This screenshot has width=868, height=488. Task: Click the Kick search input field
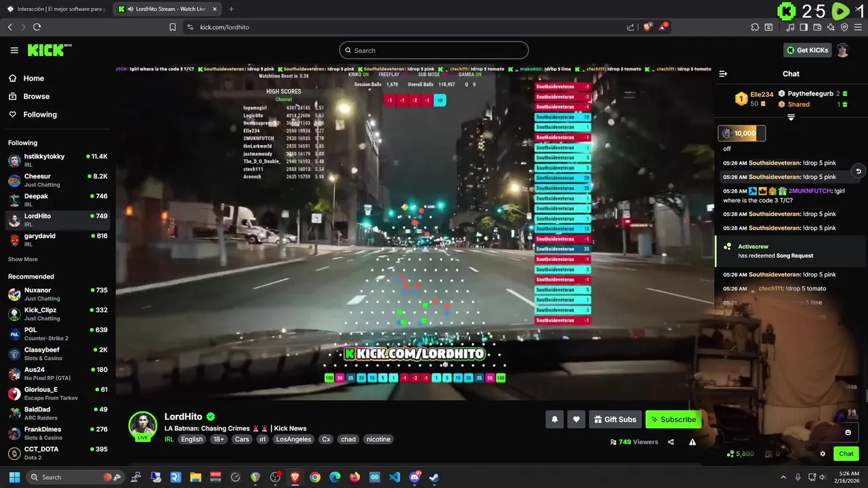click(434, 50)
